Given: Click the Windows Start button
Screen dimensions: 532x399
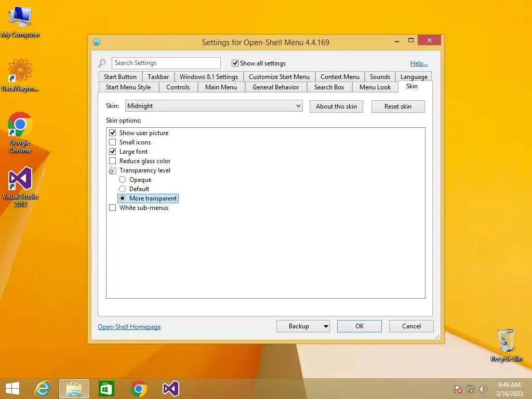Looking at the screenshot, I should point(12,389).
